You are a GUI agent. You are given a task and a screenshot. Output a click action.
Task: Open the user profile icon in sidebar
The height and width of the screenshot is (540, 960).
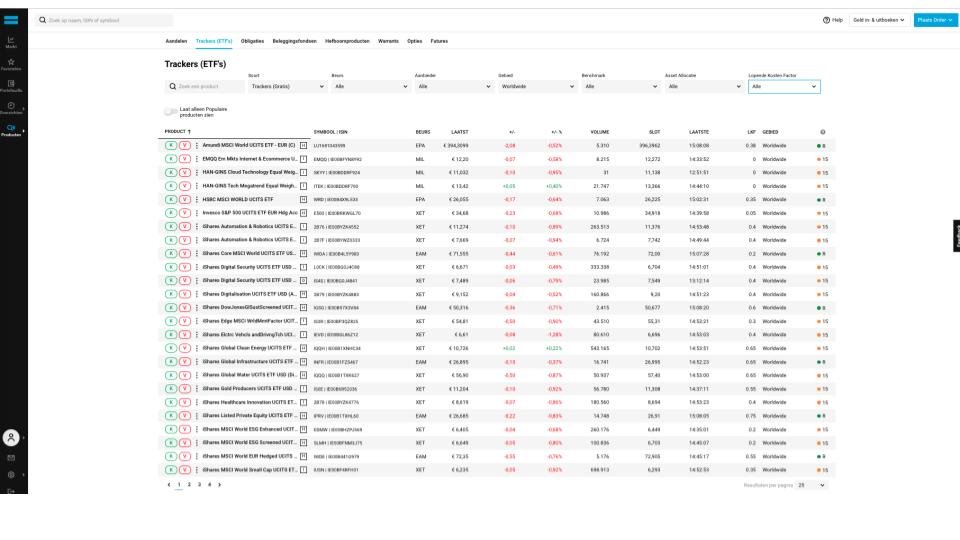point(11,436)
